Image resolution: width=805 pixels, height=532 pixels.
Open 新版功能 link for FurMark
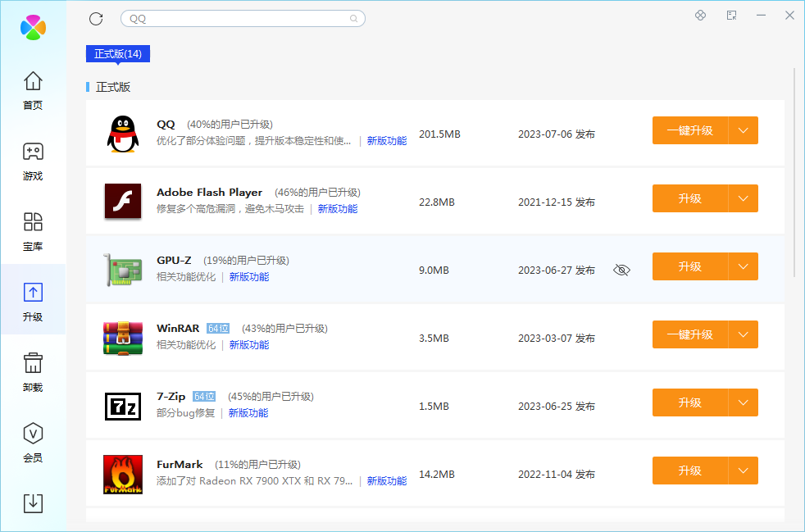tap(387, 480)
